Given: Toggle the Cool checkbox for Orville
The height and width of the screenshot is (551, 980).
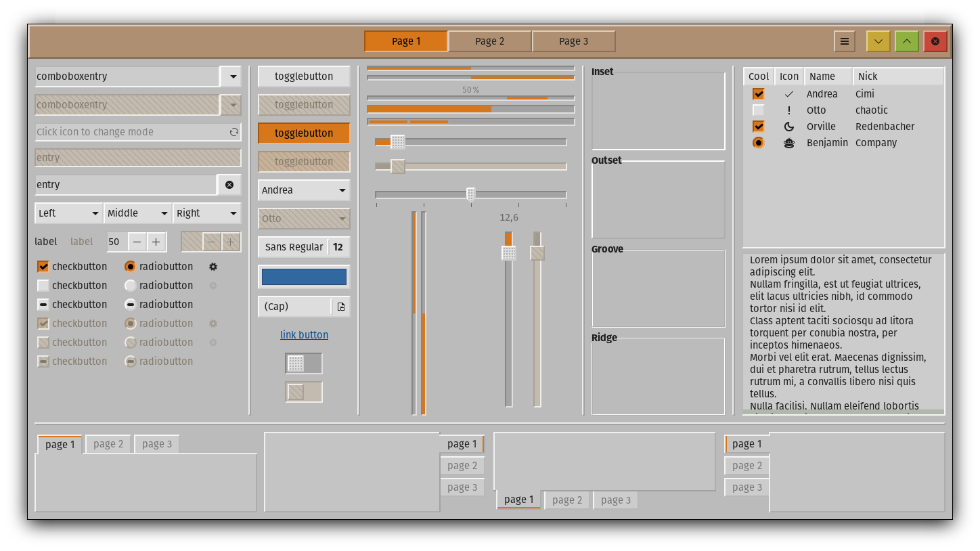Looking at the screenshot, I should point(758,127).
